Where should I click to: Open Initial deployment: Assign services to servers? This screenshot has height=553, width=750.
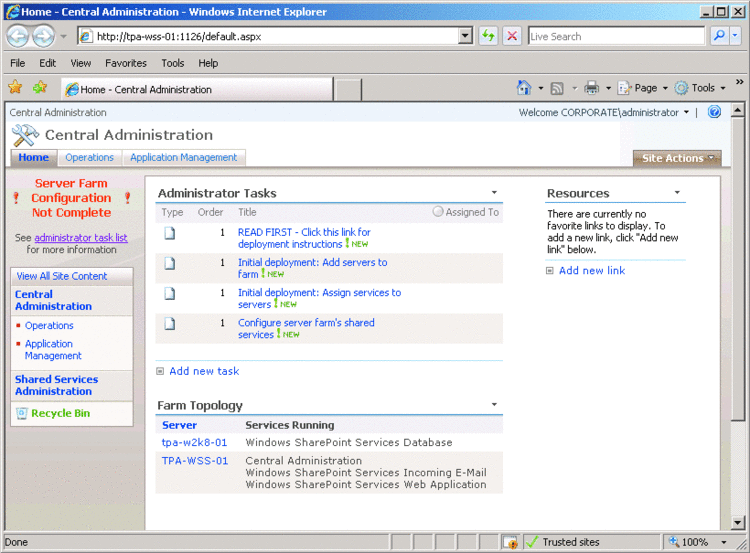coord(320,299)
